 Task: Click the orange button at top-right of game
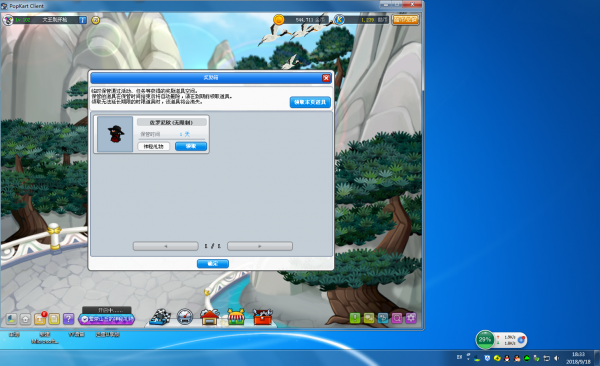point(406,20)
